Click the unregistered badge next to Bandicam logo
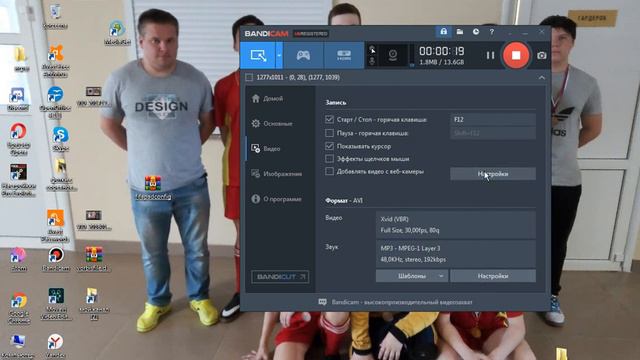This screenshot has width=640, height=360. pyautogui.click(x=311, y=33)
